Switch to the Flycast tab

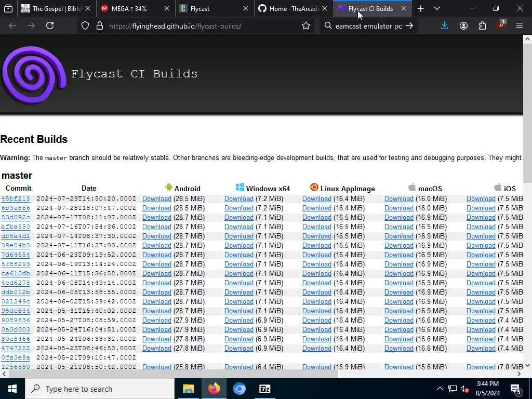(215, 9)
